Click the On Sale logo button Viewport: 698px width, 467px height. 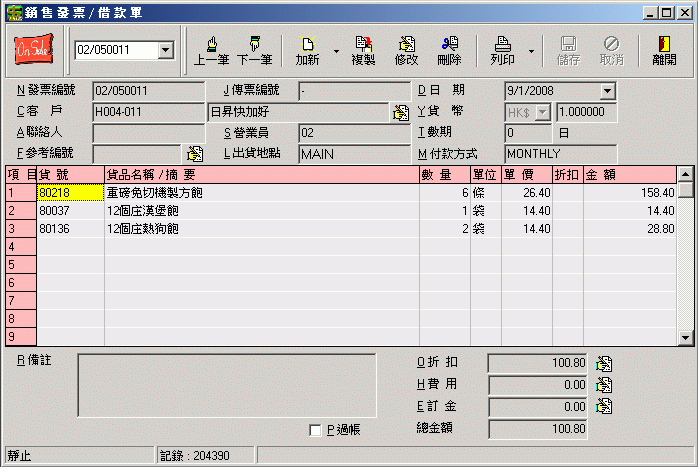point(34,49)
